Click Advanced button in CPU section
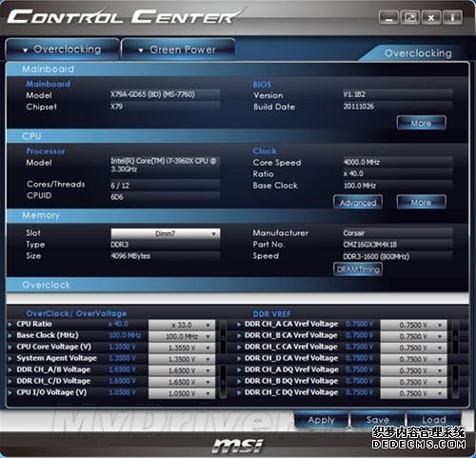This screenshot has width=476, height=458. click(358, 202)
